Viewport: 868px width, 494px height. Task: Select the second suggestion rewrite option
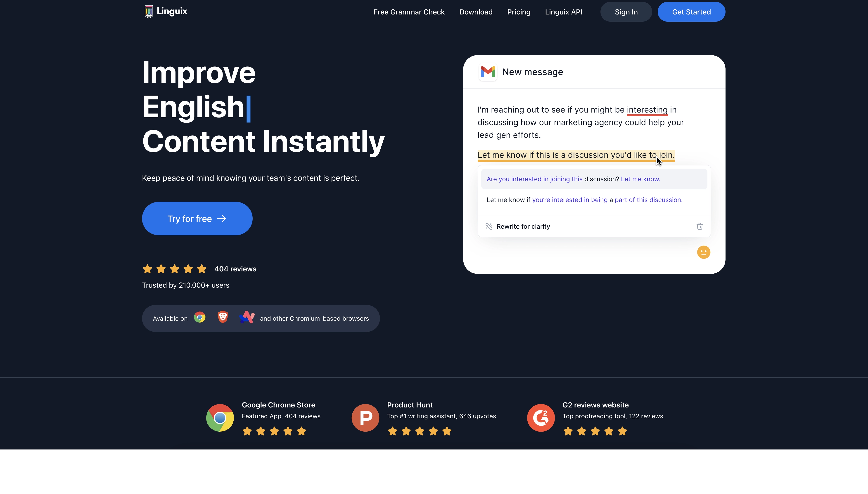[584, 200]
